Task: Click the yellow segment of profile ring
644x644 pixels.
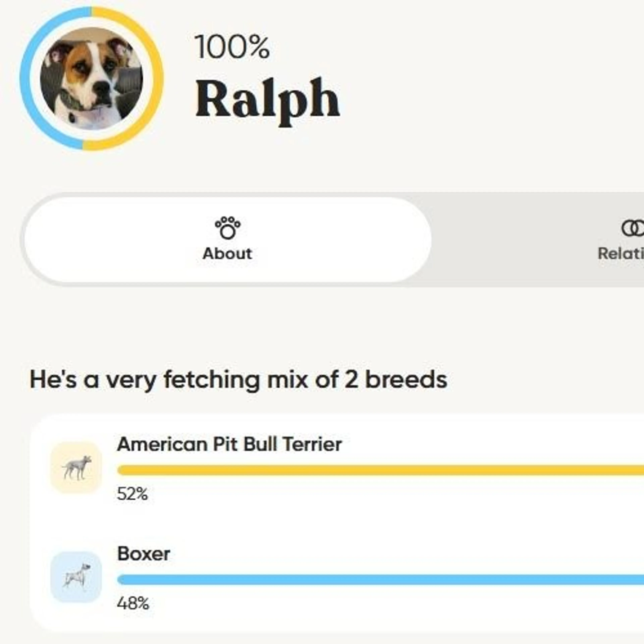Action: (156, 79)
